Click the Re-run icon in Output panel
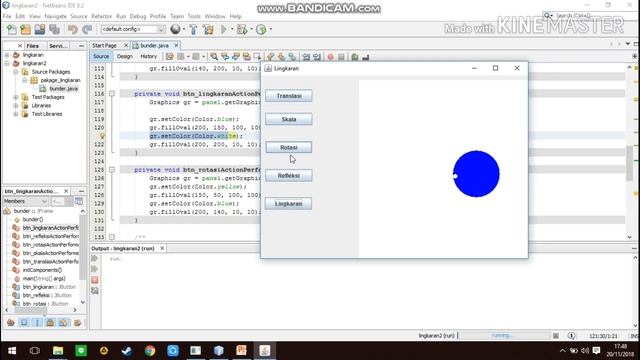 95,258
